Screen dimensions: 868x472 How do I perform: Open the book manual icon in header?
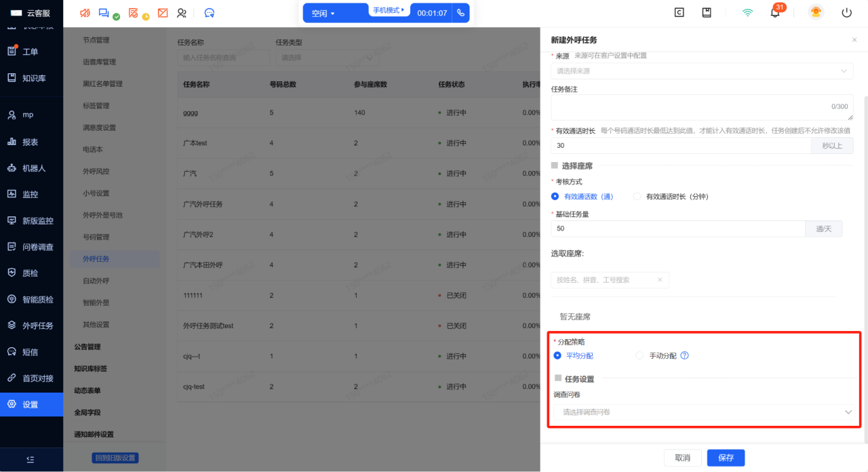(x=707, y=12)
